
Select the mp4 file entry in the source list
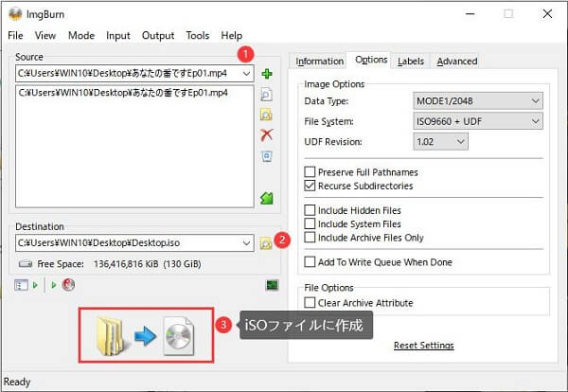tap(123, 93)
